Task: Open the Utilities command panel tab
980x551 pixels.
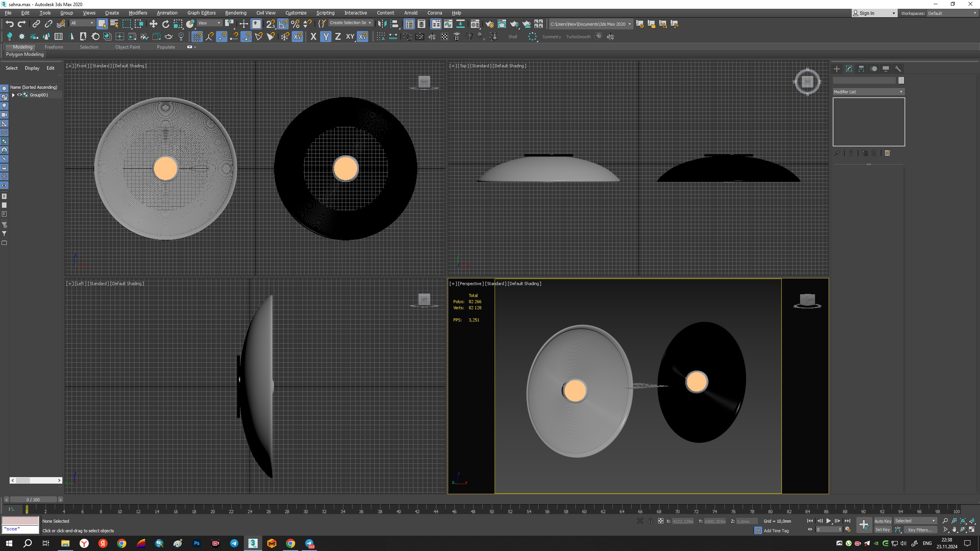Action: click(x=898, y=69)
